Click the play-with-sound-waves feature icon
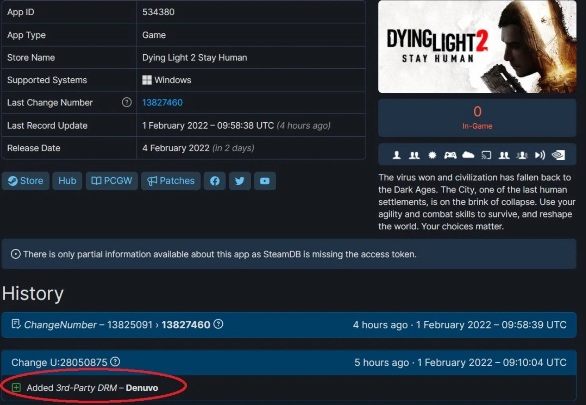This screenshot has width=586, height=405. [x=540, y=155]
